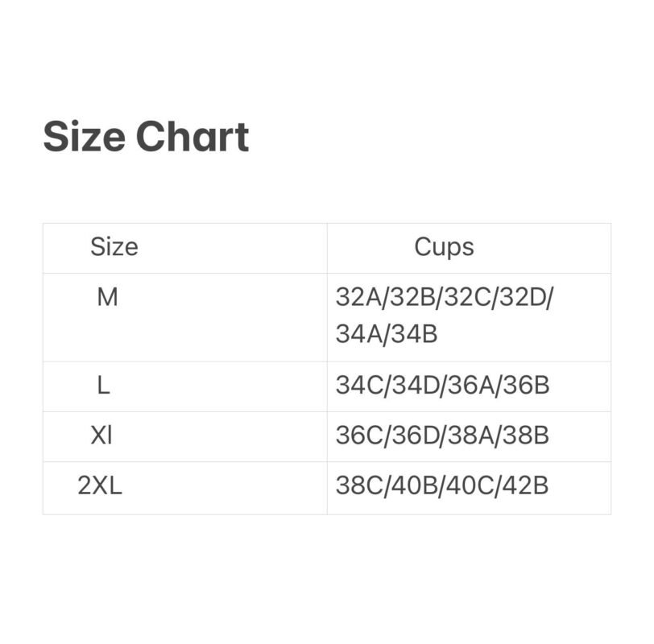Click the 36D cup size text
The width and height of the screenshot is (654, 644).
416,436
